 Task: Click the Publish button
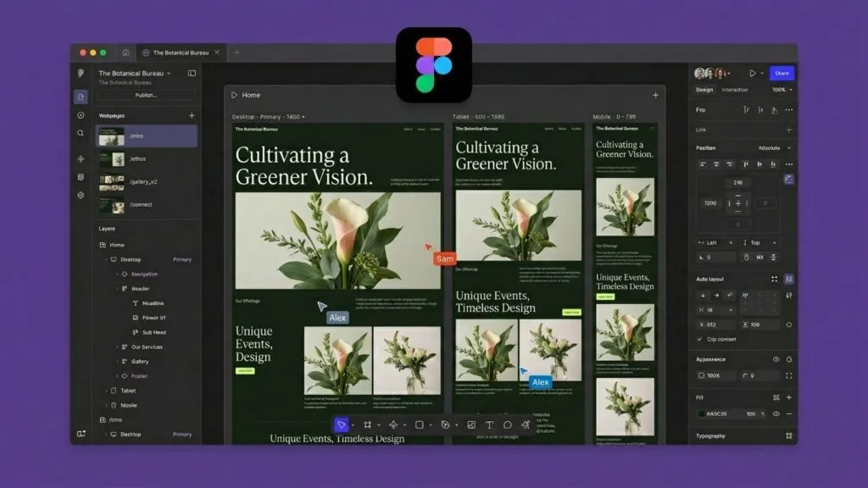coord(146,95)
